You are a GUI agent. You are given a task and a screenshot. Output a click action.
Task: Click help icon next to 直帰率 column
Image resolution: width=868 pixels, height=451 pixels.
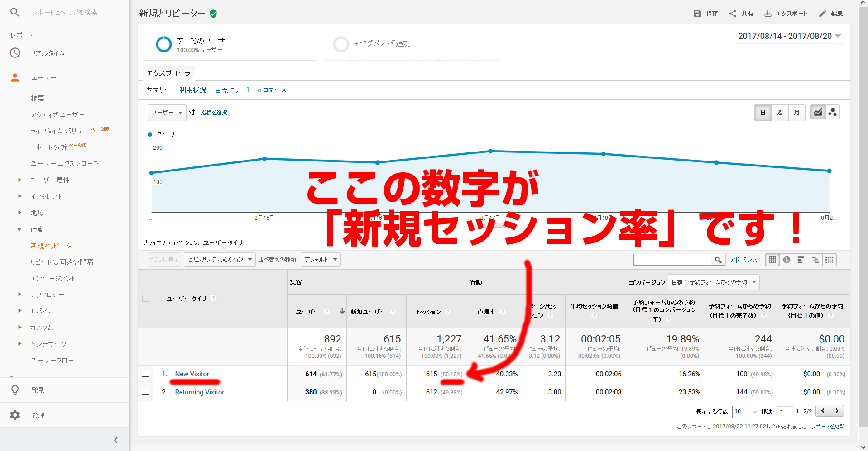[x=502, y=312]
